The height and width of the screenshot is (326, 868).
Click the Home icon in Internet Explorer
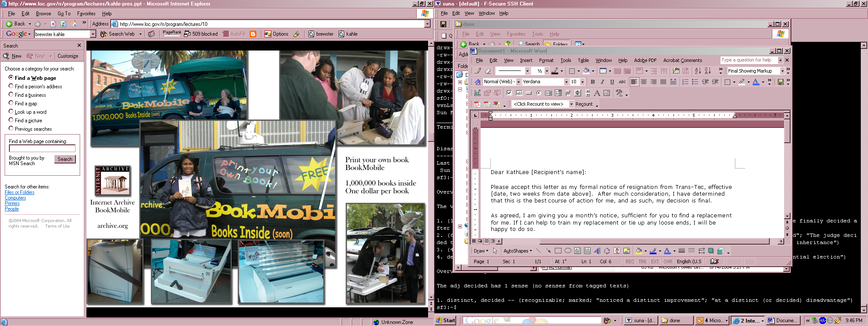click(x=74, y=24)
